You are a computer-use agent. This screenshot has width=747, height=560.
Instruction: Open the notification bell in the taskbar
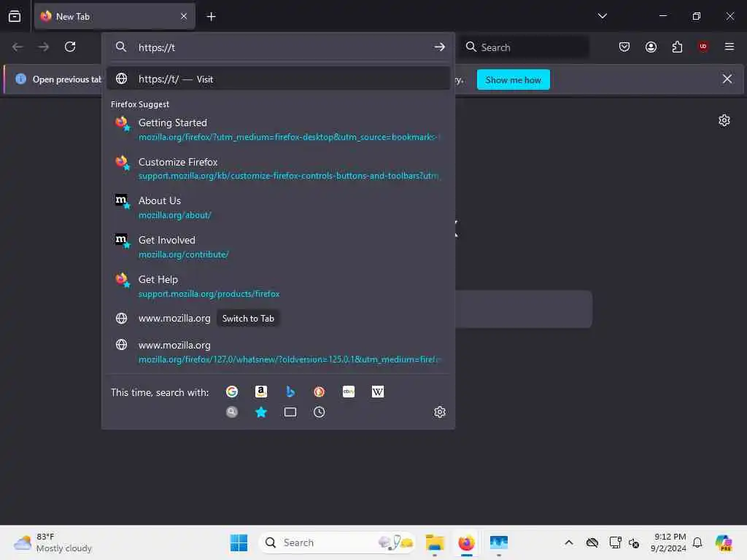697,542
